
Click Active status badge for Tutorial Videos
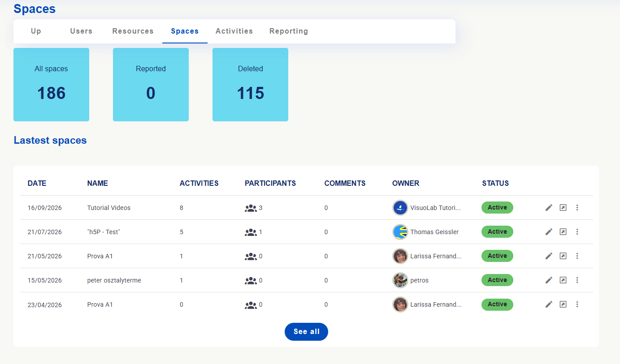click(x=497, y=208)
